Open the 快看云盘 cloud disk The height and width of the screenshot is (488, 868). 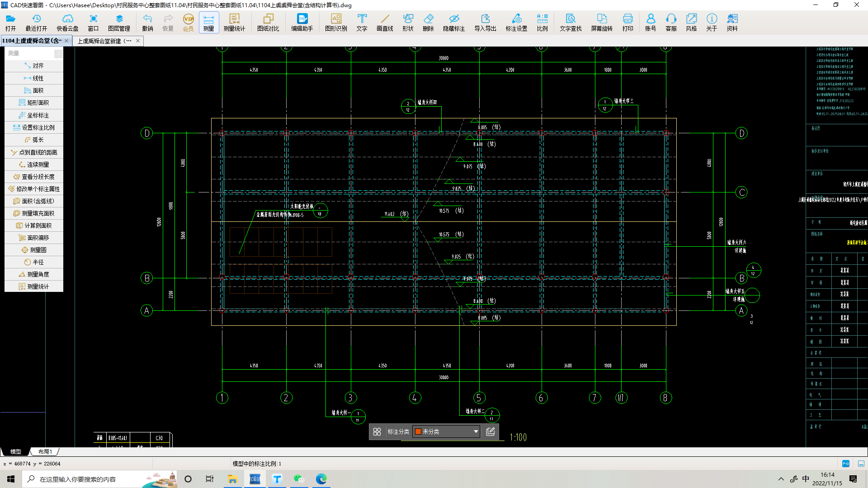click(67, 22)
